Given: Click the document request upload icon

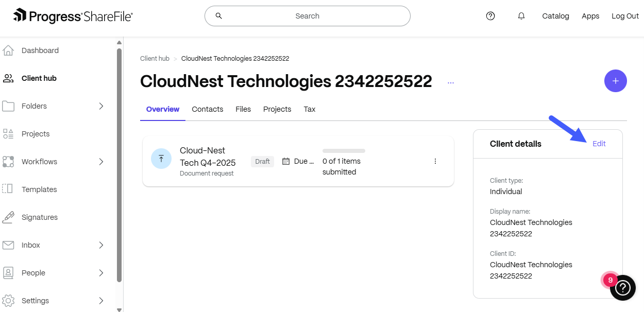Looking at the screenshot, I should [161, 159].
